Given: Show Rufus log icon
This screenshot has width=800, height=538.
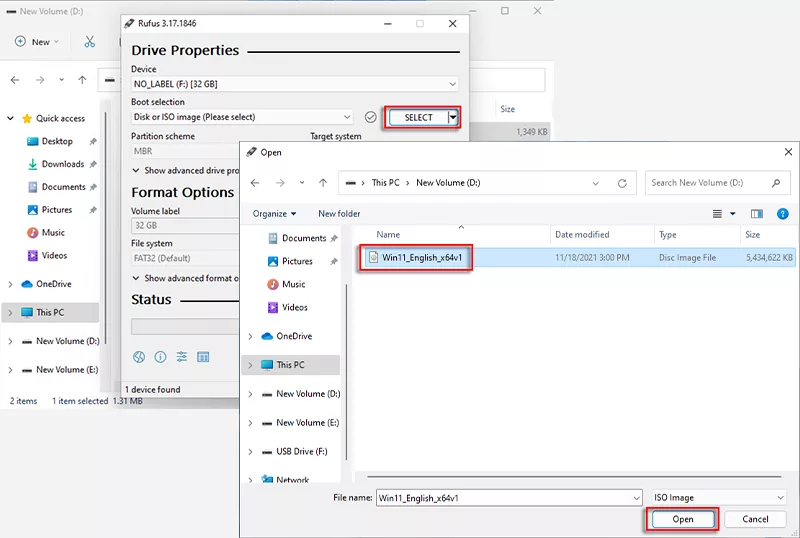Looking at the screenshot, I should [203, 357].
